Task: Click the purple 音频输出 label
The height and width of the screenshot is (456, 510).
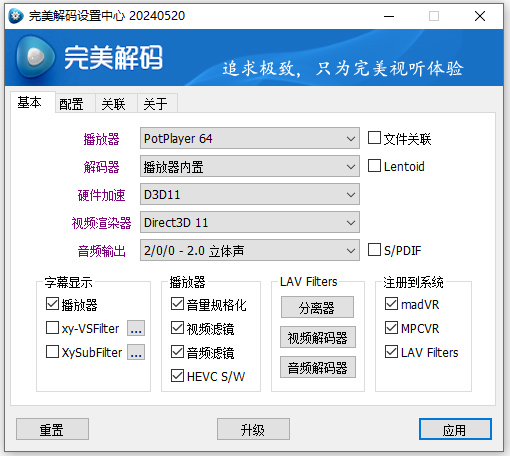Action: coord(101,251)
